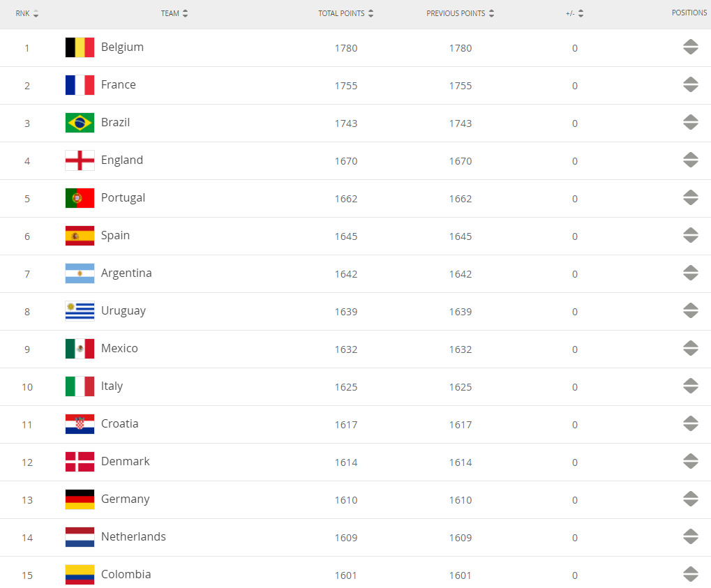This screenshot has height=588, width=711.
Task: Click Uruguay's total points value 1639
Action: pos(346,312)
